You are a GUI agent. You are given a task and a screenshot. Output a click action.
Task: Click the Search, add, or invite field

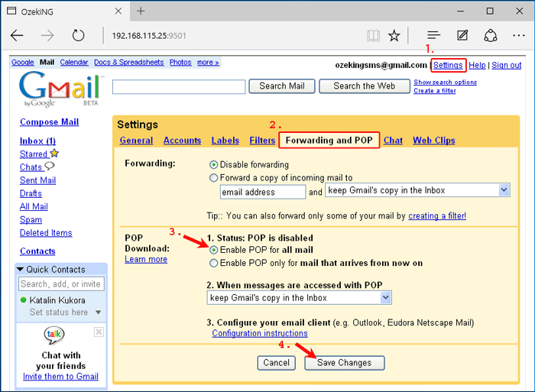[x=61, y=283]
